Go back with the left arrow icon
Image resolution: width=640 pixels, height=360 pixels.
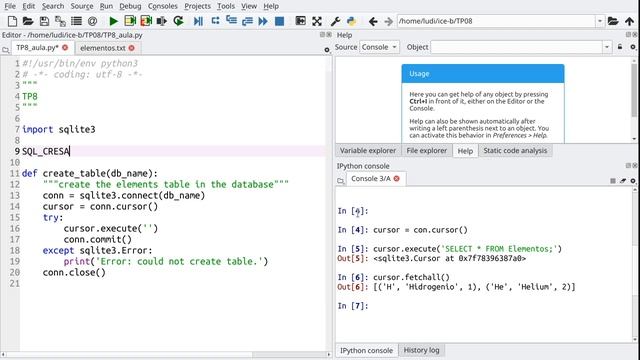tap(373, 21)
